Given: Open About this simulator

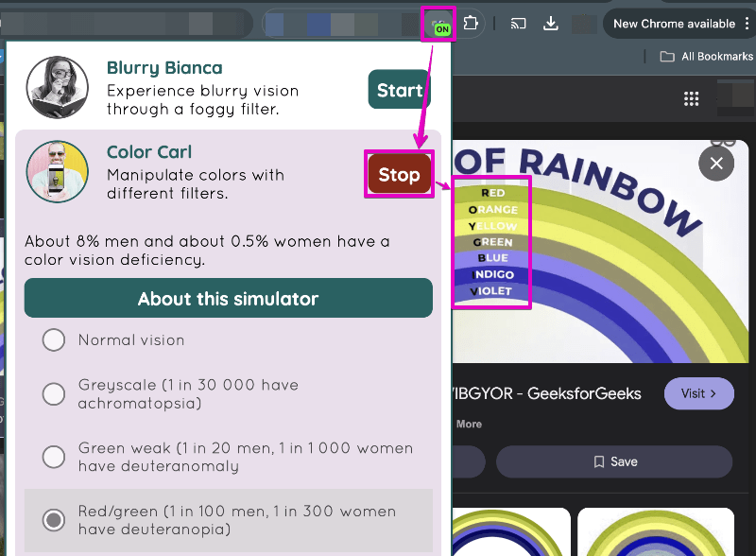Looking at the screenshot, I should 229,298.
